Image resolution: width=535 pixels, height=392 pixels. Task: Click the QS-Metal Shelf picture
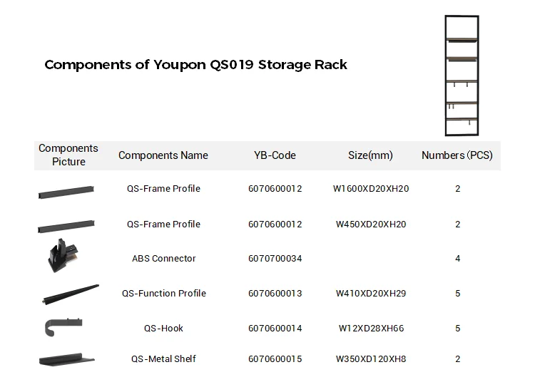coord(67,359)
